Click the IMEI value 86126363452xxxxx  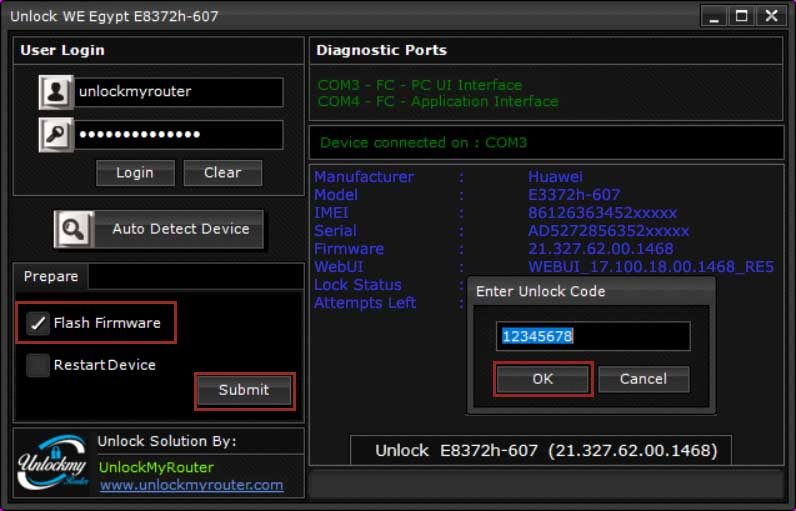point(603,213)
